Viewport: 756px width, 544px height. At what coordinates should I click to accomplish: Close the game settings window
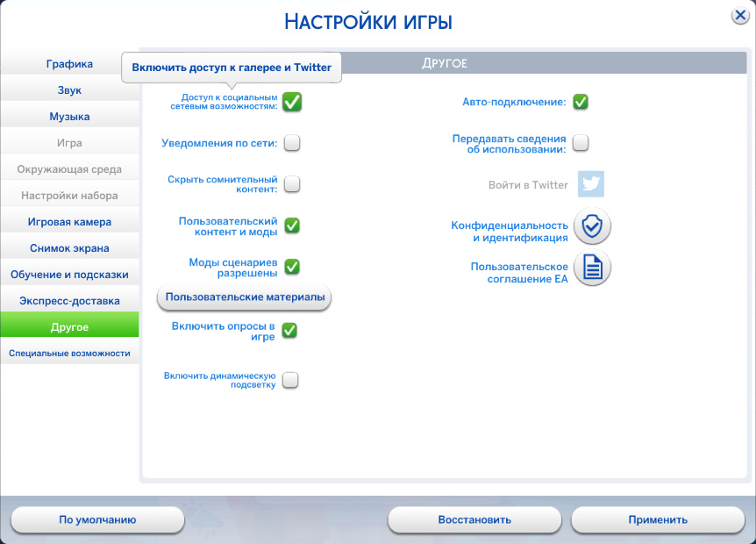pos(740,16)
